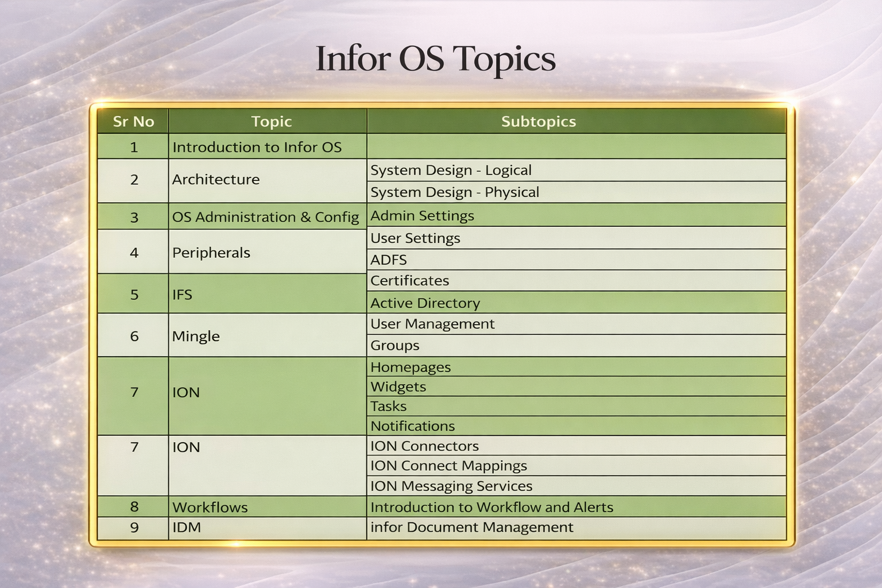Image resolution: width=882 pixels, height=588 pixels.
Task: Select the 'Peripherals' topic cell
Action: coord(212,252)
